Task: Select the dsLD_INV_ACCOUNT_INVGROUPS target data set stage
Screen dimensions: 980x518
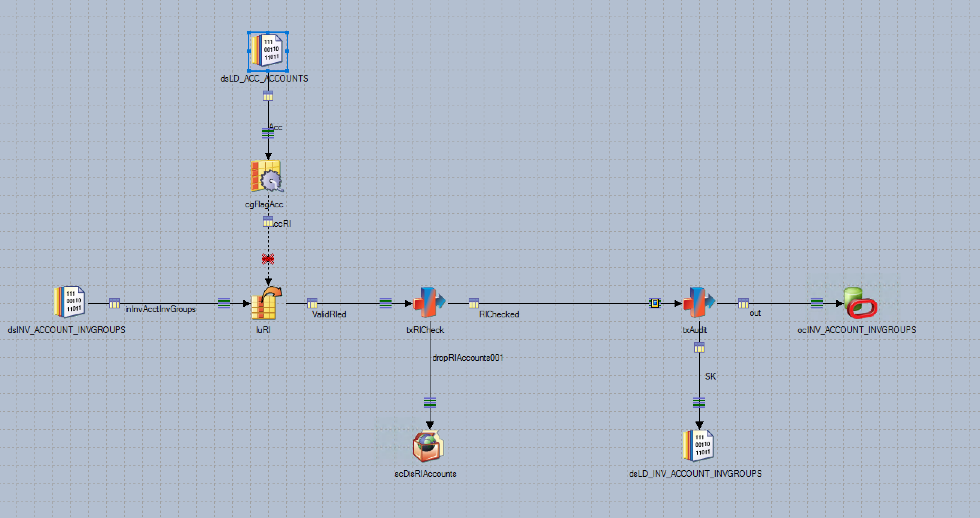Action: pyautogui.click(x=699, y=445)
